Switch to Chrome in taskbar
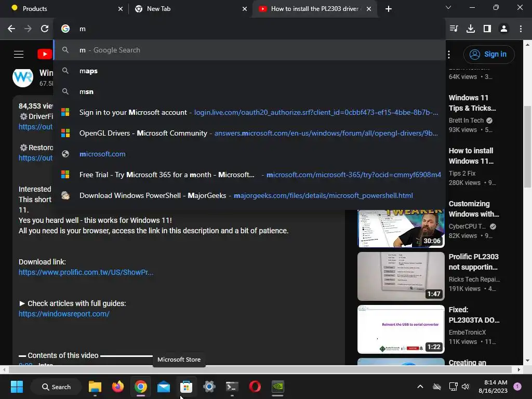 pyautogui.click(x=140, y=387)
